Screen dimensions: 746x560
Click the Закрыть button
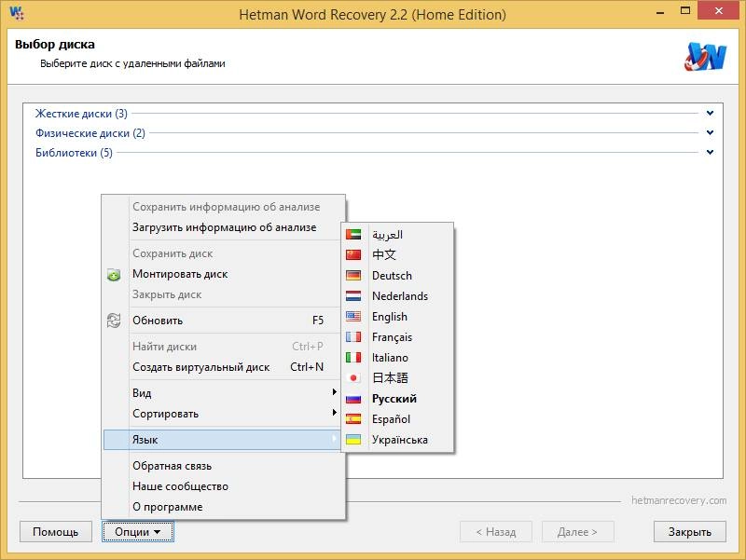(690, 531)
